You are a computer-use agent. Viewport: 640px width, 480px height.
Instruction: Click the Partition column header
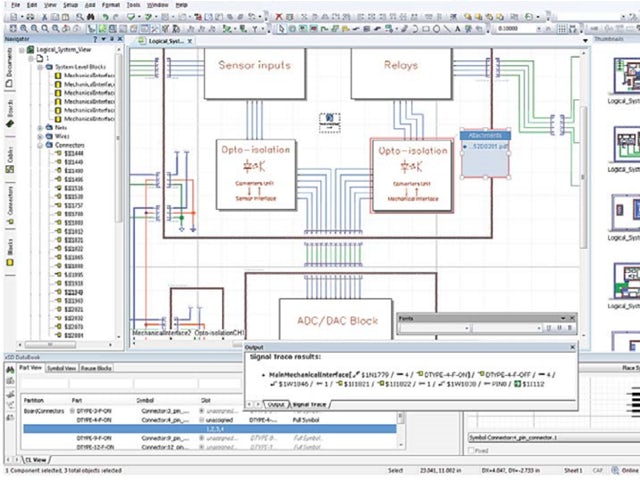(34, 400)
